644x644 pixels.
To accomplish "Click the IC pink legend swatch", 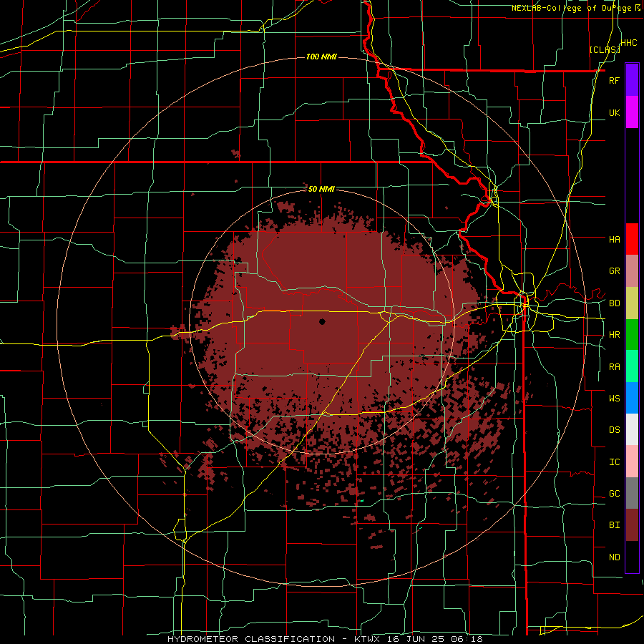I will [632, 462].
